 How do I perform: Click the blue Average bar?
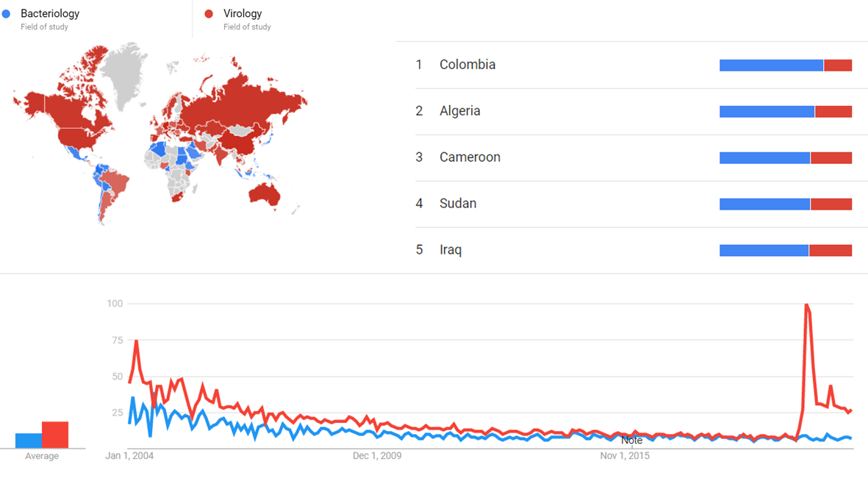pos(29,441)
